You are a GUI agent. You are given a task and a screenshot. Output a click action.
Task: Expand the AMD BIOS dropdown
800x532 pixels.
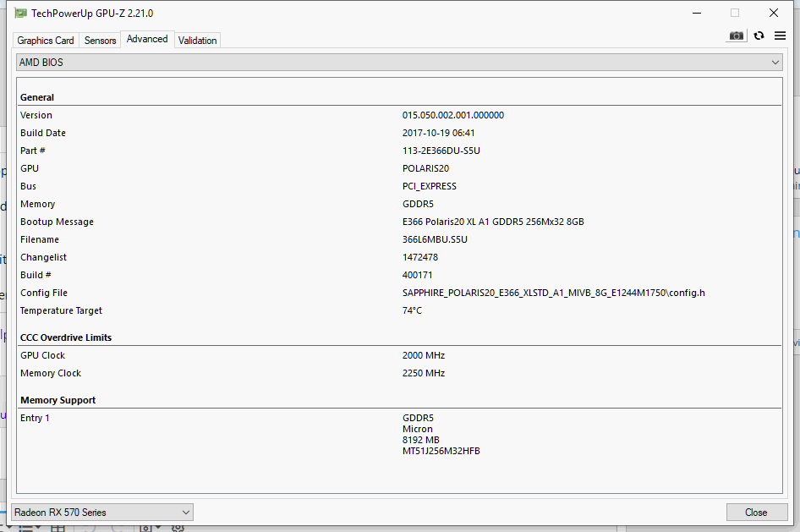(399, 63)
